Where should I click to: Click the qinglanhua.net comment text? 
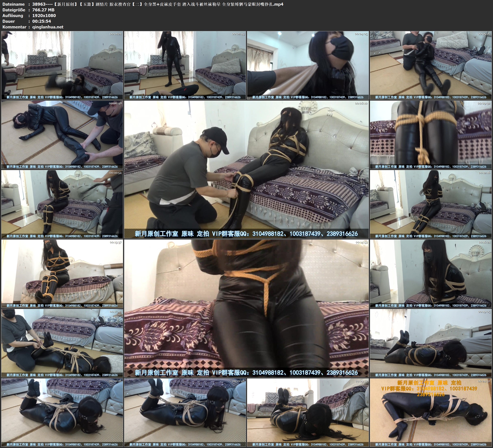click(48, 27)
